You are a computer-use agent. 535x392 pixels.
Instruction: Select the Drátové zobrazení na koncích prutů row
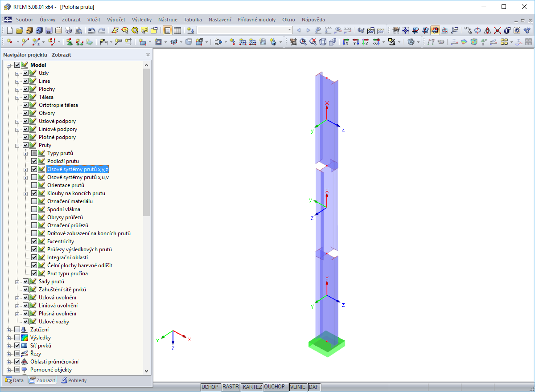coord(89,233)
